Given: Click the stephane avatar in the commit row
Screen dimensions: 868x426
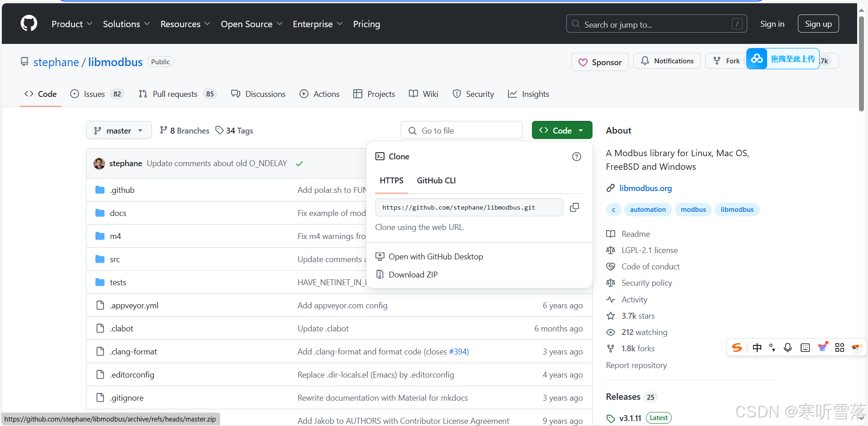Looking at the screenshot, I should [x=99, y=163].
